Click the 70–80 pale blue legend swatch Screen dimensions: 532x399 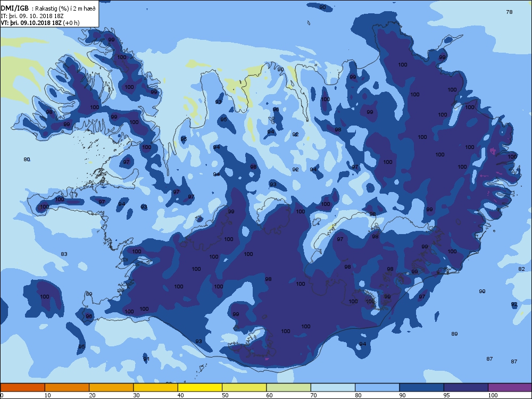(x=333, y=387)
